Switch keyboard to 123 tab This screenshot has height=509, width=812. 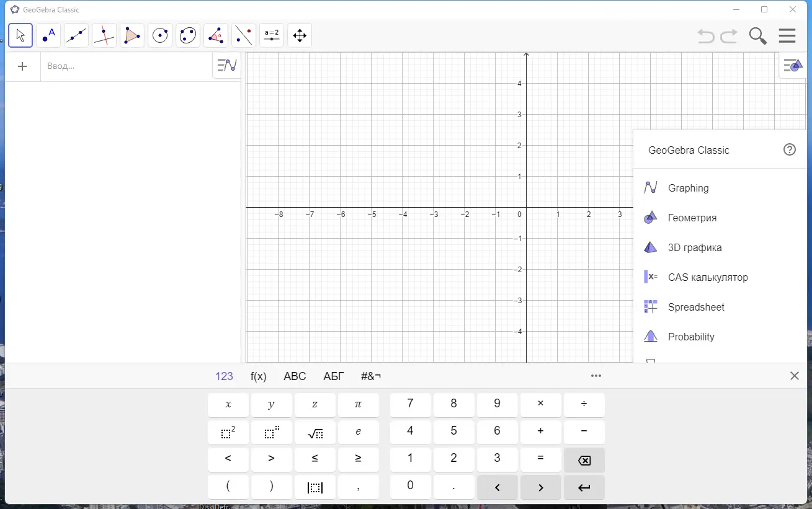(x=224, y=376)
